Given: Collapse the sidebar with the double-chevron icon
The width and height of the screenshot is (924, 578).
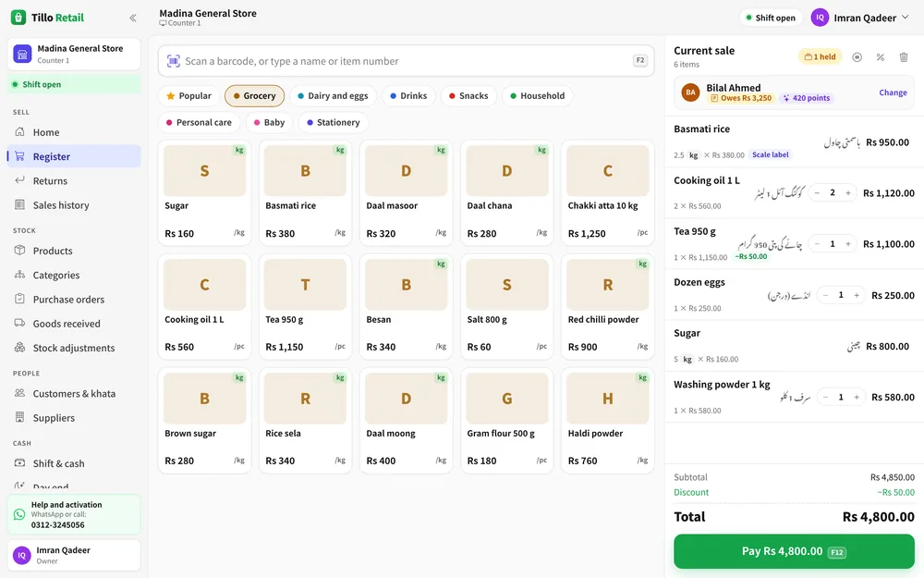Looking at the screenshot, I should coord(132,18).
